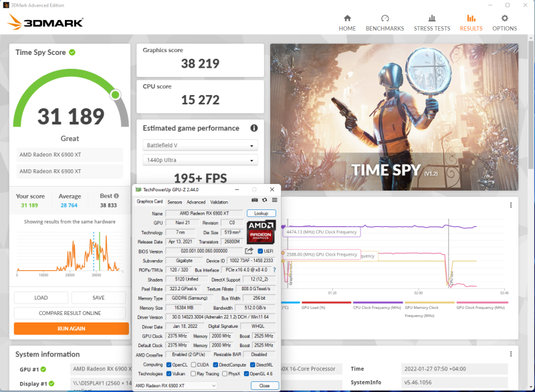This screenshot has height=392, width=535.
Task: Toggle the UEFI checkbox
Action: coord(261,251)
